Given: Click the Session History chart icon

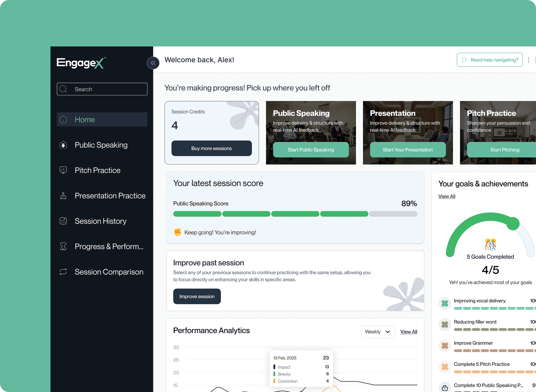Looking at the screenshot, I should 63,221.
